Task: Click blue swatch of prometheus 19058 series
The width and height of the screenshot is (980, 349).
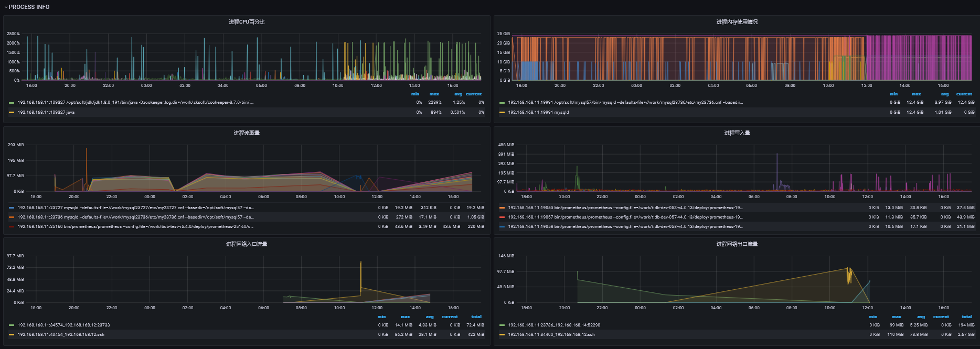Action: (502, 227)
